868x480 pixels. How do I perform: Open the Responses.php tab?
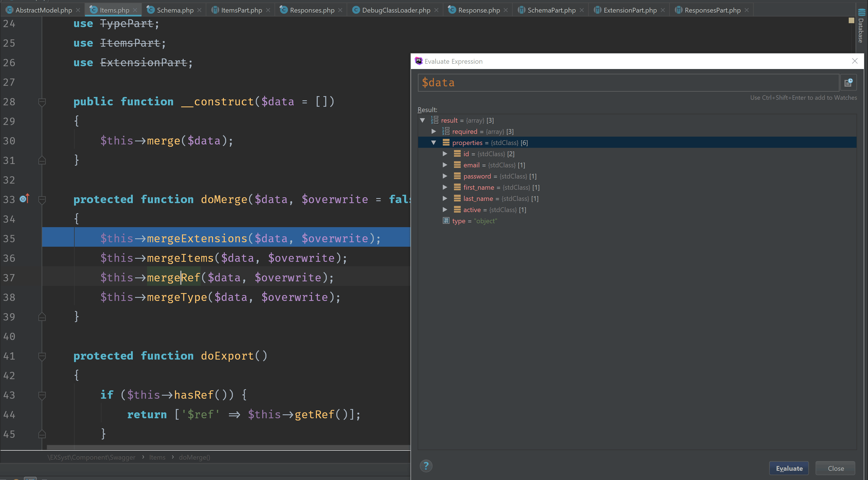pyautogui.click(x=312, y=10)
